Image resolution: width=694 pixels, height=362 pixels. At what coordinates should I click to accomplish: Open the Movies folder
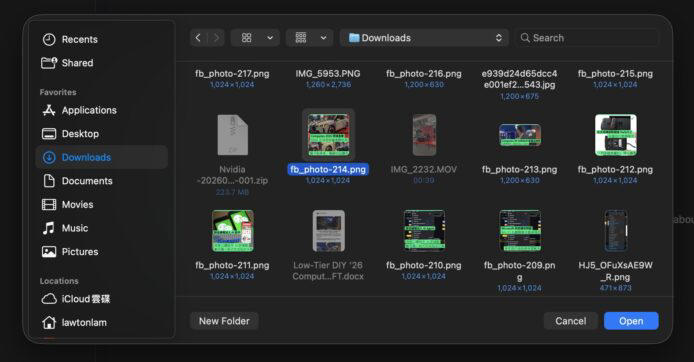pyautogui.click(x=101, y=204)
